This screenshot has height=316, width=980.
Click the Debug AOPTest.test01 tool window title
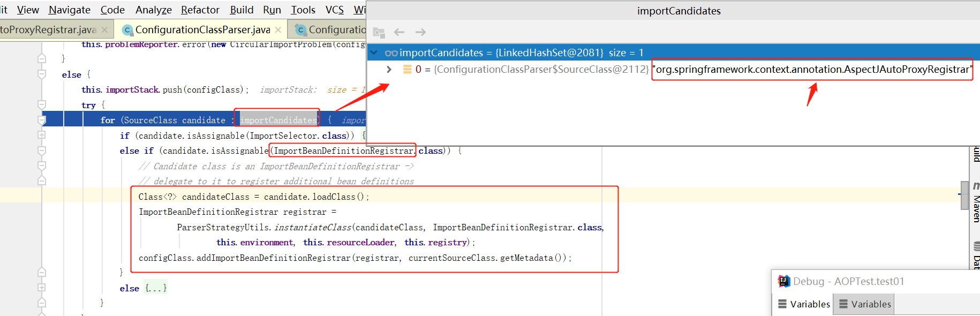pyautogui.click(x=849, y=281)
